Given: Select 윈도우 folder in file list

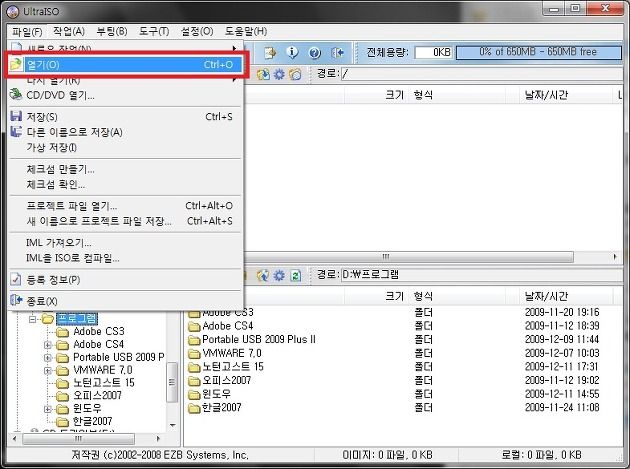Looking at the screenshot, I should tap(217, 394).
